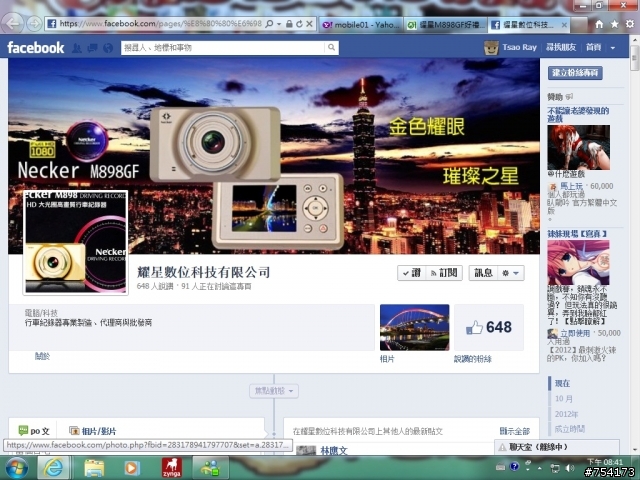Jump to 成立時間 on the timeline
Image resolution: width=640 pixels, height=480 pixels.
coord(570,429)
